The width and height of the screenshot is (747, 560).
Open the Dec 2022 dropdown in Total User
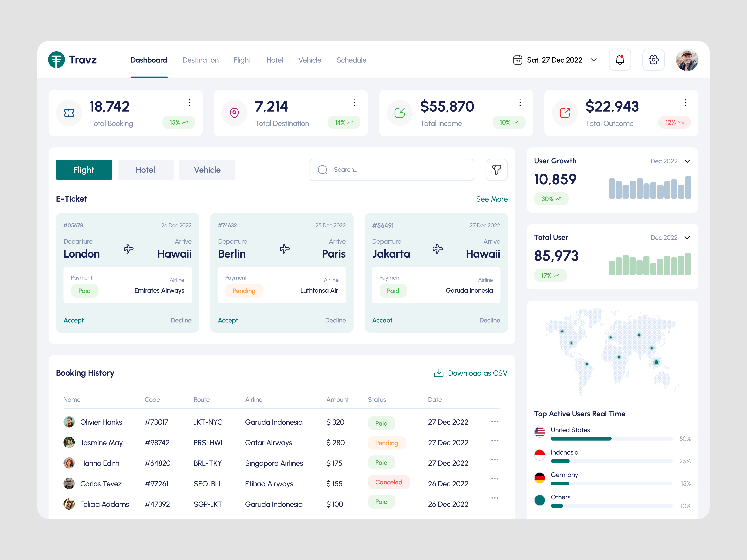[x=688, y=238]
